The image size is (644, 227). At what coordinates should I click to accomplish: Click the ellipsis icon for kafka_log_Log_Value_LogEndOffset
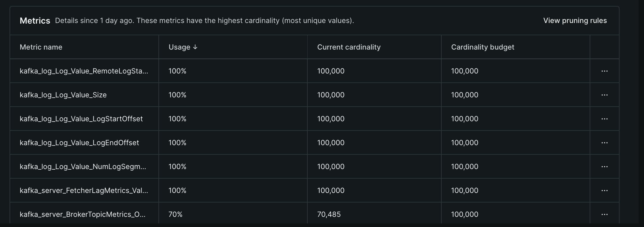(x=605, y=142)
